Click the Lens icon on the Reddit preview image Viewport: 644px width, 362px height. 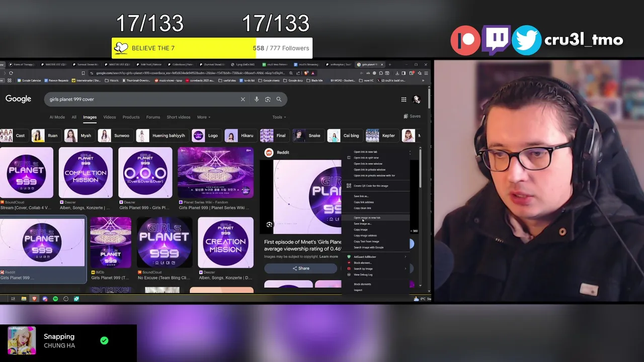coord(269,225)
